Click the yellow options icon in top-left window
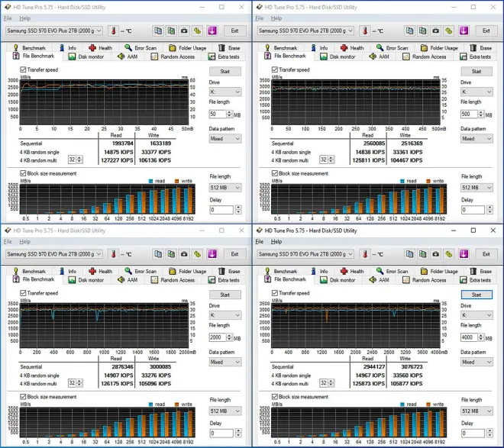This screenshot has width=504, height=448. point(197,31)
